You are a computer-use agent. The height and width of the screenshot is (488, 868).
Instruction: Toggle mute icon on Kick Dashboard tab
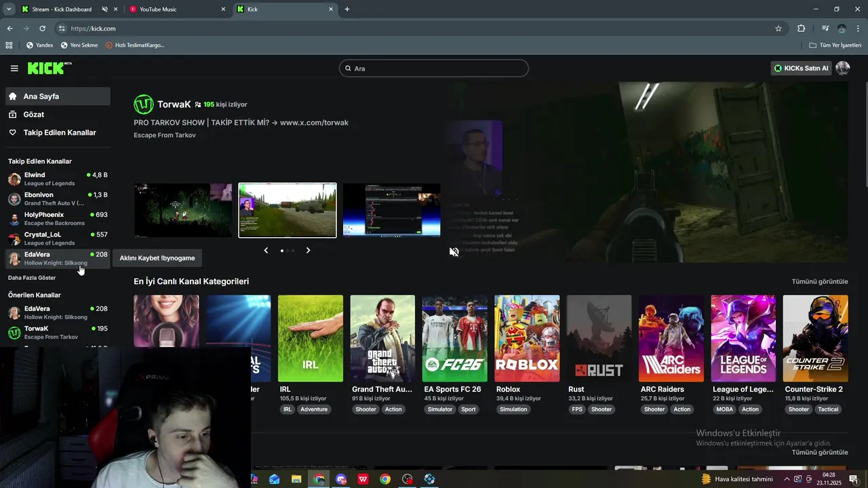pos(104,9)
